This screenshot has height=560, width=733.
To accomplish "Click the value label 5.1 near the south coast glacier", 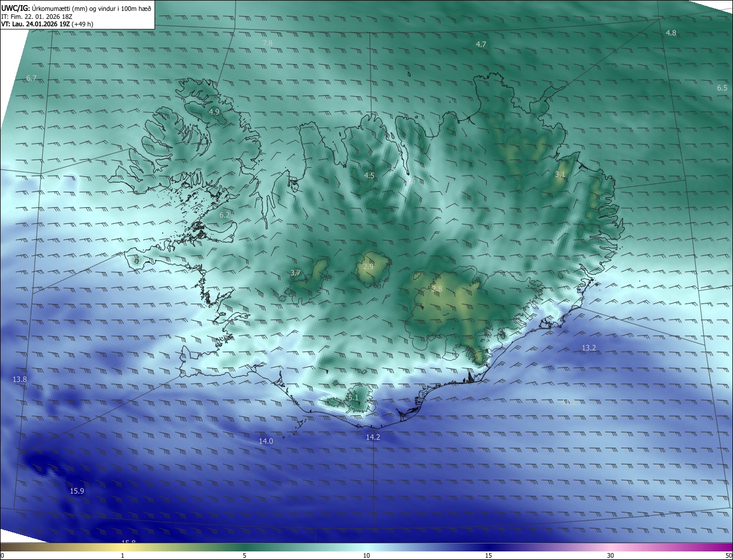I will 353,397.
